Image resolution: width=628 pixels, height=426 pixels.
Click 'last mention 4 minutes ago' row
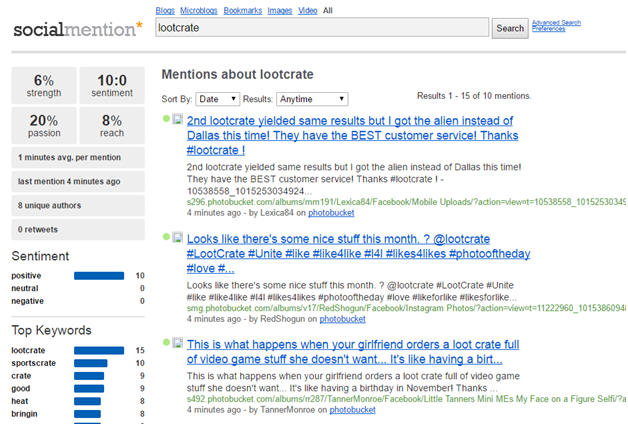tap(78, 181)
